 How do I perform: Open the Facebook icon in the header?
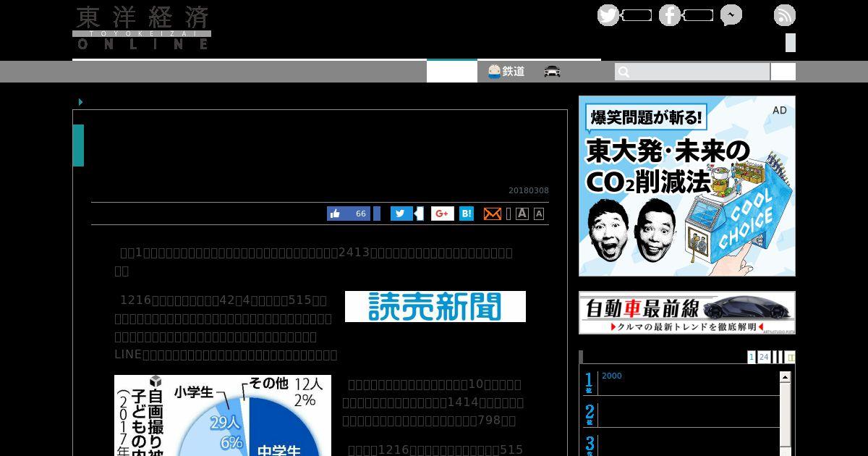(x=670, y=15)
